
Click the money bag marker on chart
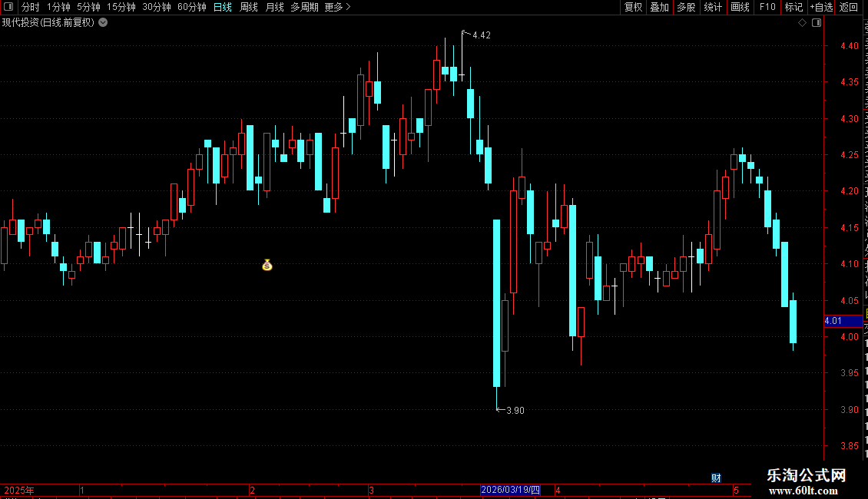point(267,265)
